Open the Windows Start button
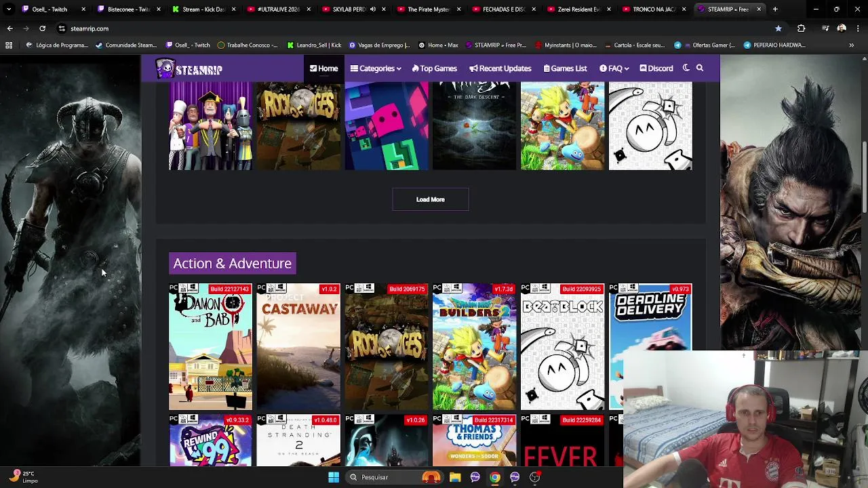868x488 pixels. [x=334, y=477]
